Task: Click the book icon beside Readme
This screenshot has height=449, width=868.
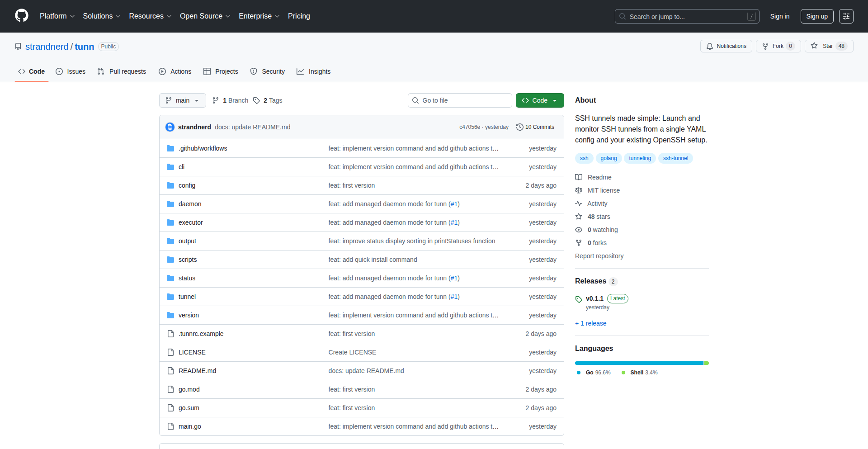Action: pos(579,177)
